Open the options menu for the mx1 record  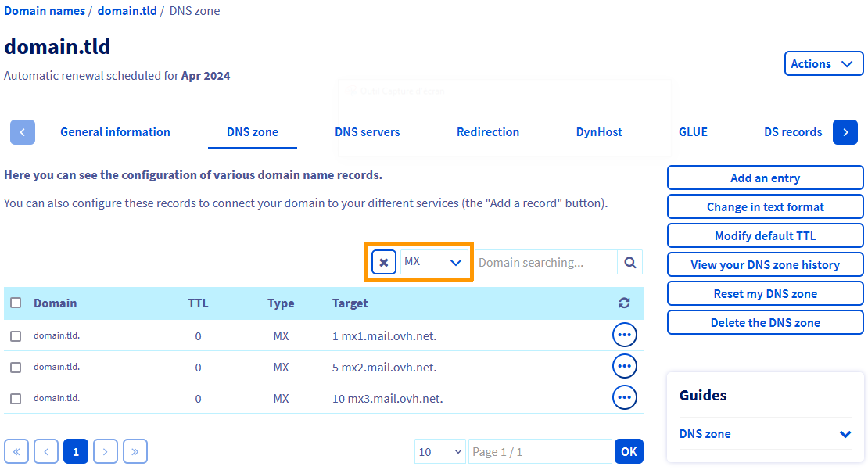coord(624,335)
